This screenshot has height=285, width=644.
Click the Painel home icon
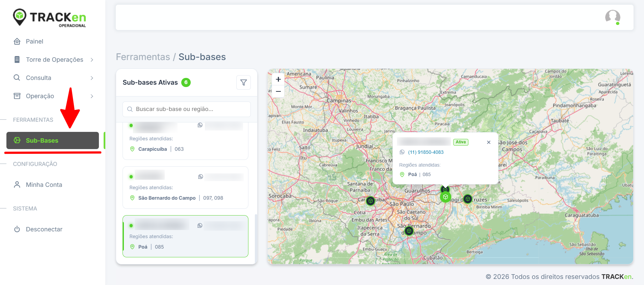[17, 41]
